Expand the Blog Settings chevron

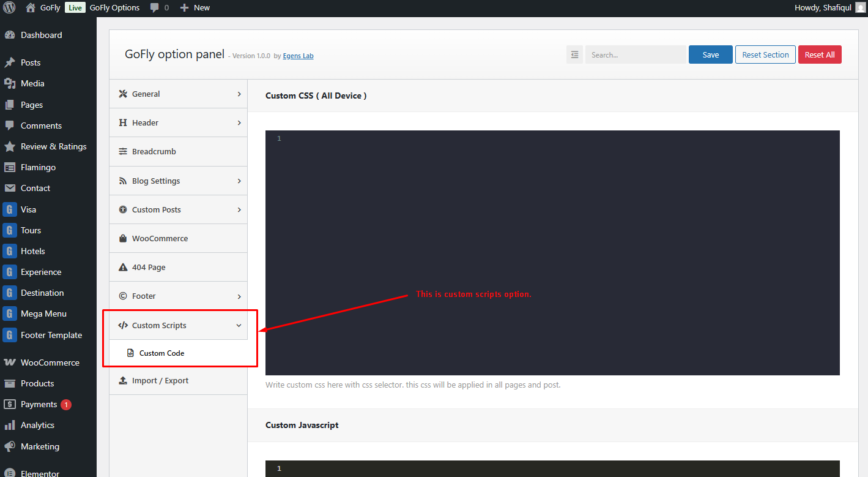point(239,181)
